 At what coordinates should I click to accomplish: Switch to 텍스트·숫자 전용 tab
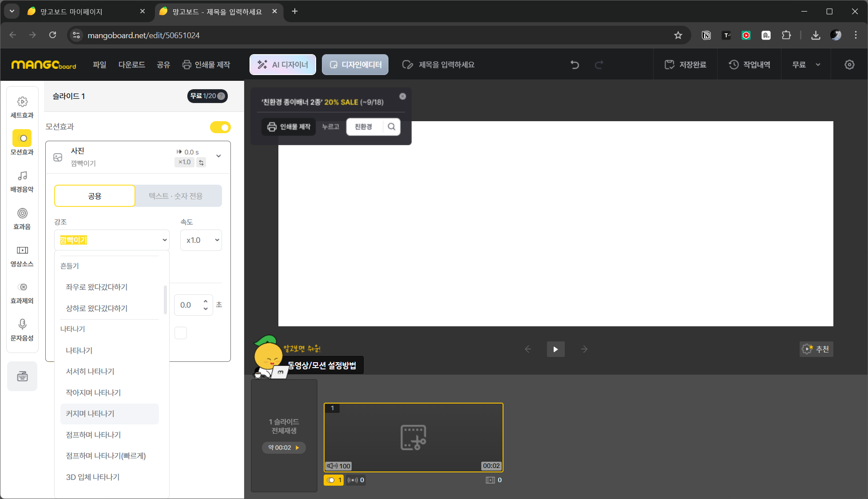(x=176, y=196)
